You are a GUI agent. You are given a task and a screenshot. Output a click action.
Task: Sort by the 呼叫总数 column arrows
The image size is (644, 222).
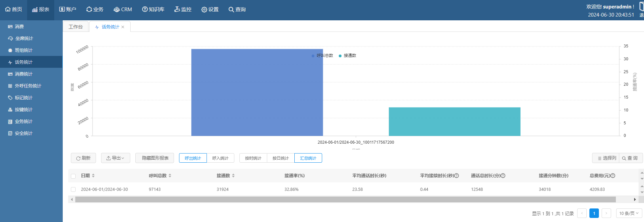tap(170, 176)
